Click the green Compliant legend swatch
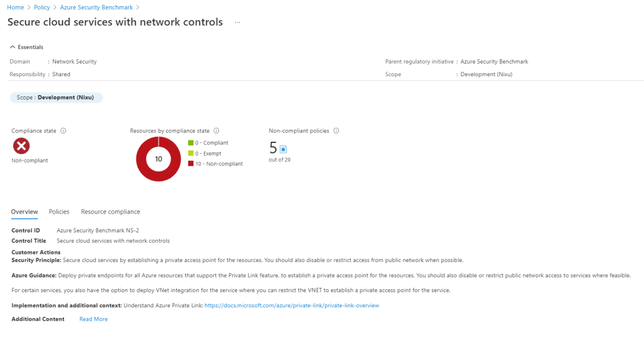Viewport: 644px width, 342px height. pos(191,143)
